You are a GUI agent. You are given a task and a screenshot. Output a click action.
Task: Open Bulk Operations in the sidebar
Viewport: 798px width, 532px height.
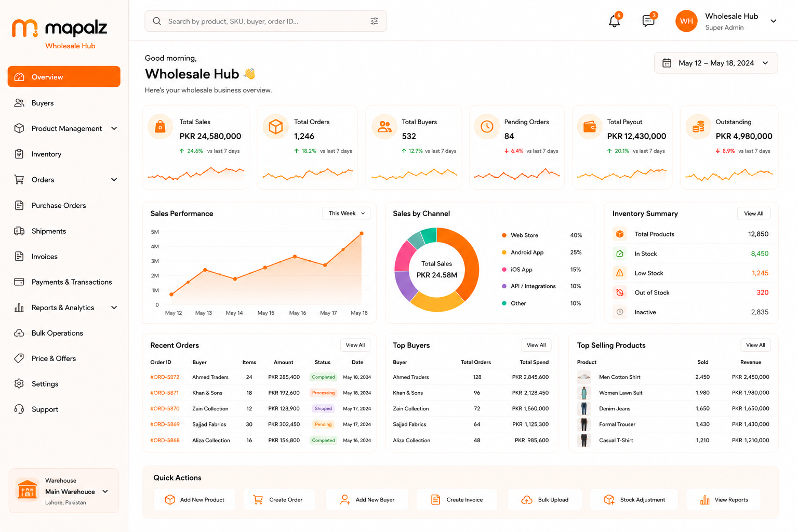tap(64, 333)
